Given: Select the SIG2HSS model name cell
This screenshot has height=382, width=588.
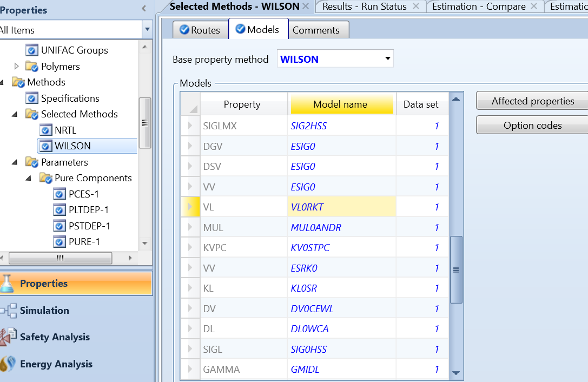Looking at the screenshot, I should click(342, 126).
